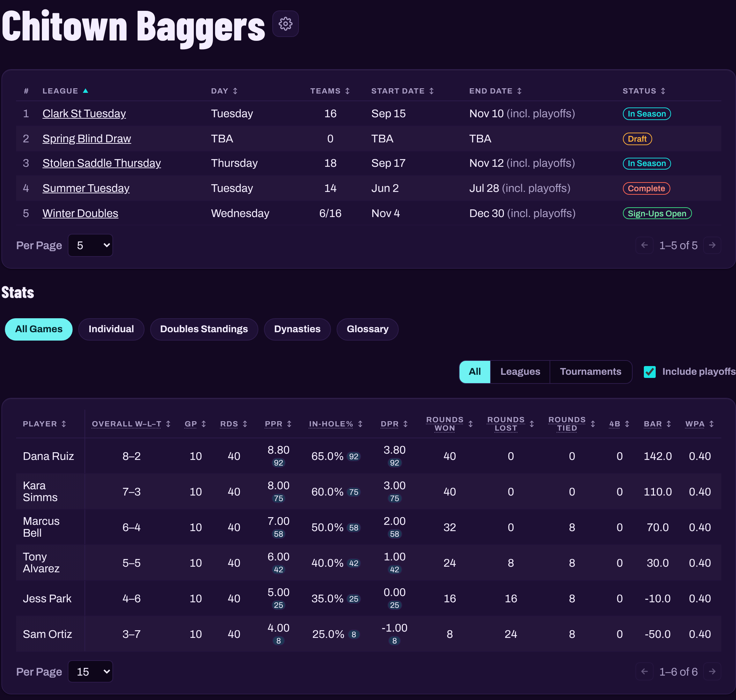The width and height of the screenshot is (736, 700).
Task: Open Stolen Saddle Thursday league link
Action: pos(102,163)
